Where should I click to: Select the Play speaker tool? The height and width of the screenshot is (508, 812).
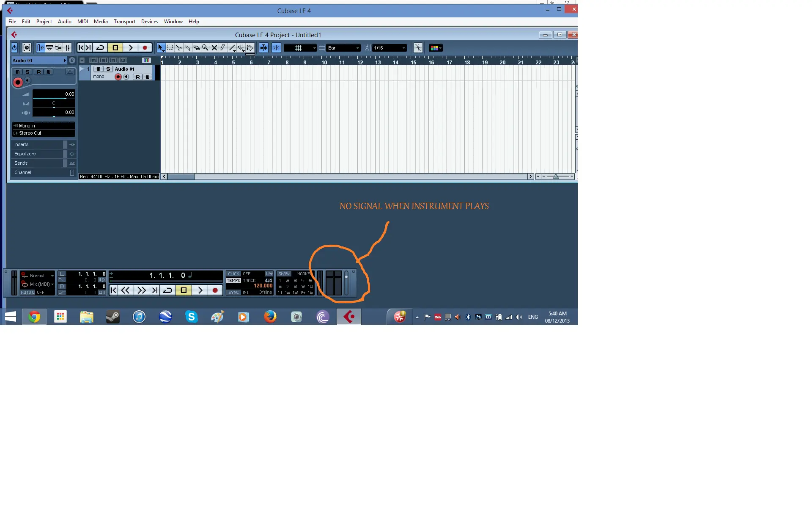tap(241, 48)
